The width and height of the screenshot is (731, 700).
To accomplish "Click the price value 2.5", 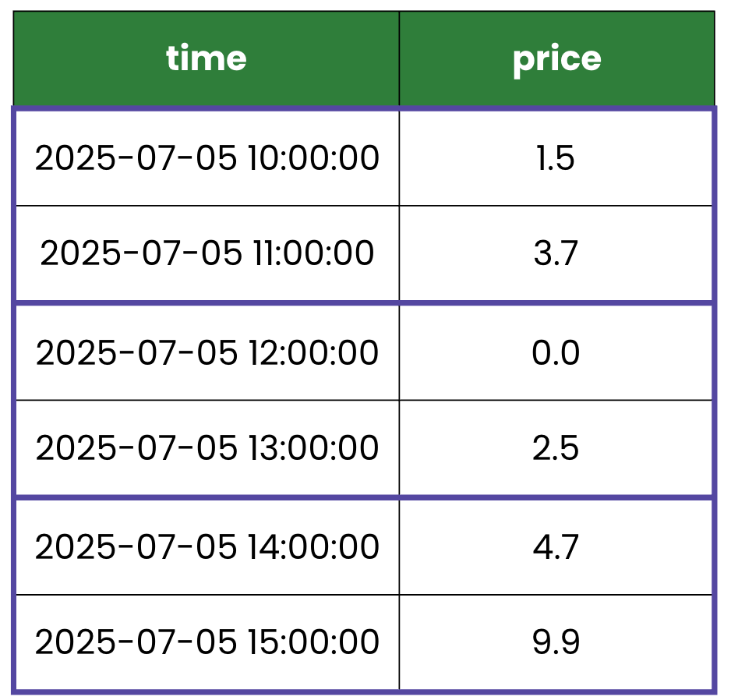I will [556, 448].
